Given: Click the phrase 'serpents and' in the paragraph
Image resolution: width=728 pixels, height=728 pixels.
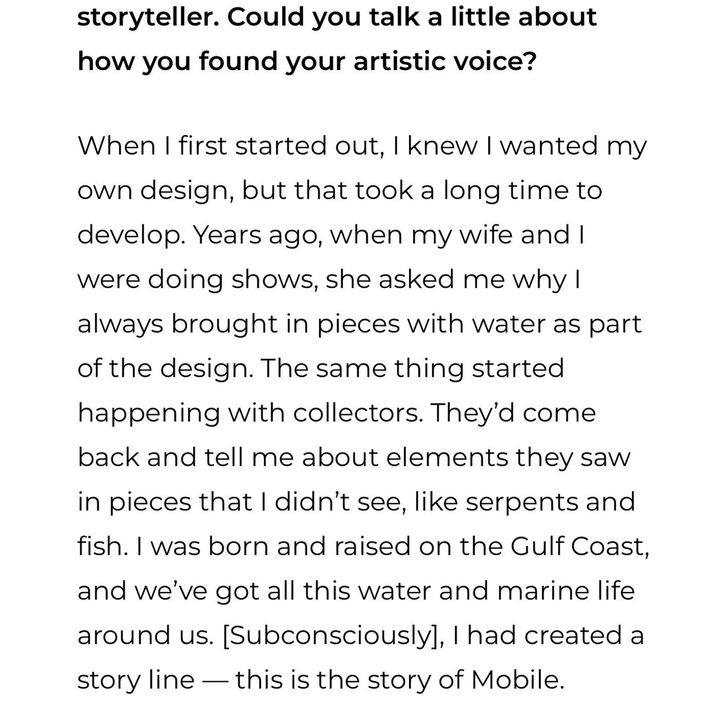Looking at the screenshot, I should point(550,502).
